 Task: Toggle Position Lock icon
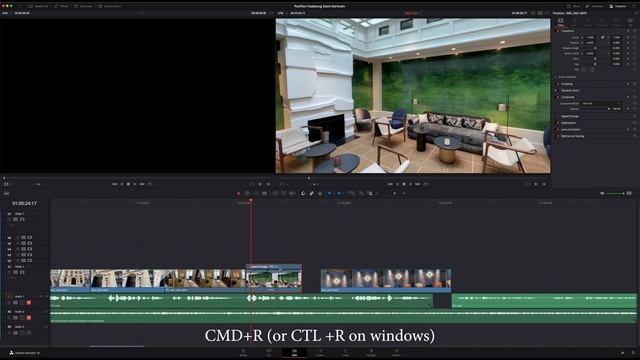pos(320,193)
